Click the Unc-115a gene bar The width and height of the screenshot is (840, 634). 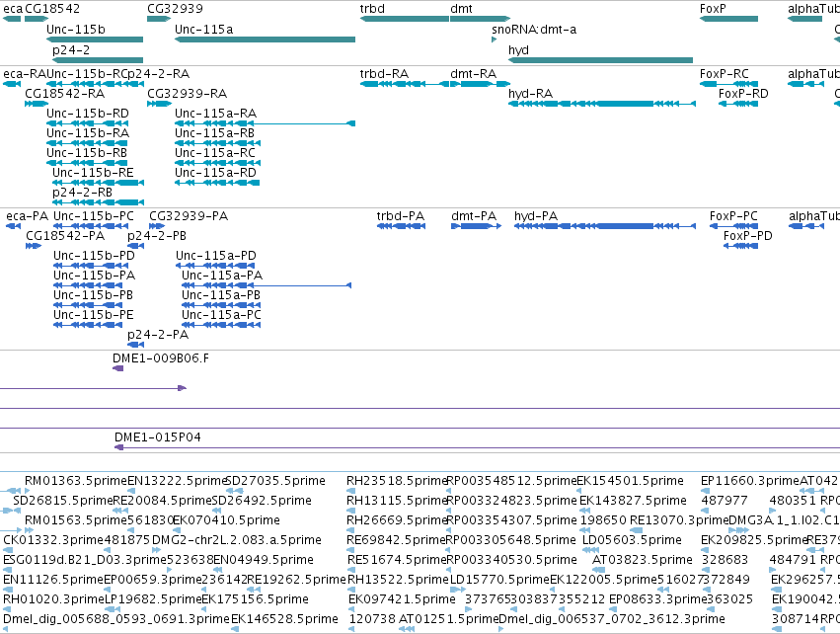point(266,40)
